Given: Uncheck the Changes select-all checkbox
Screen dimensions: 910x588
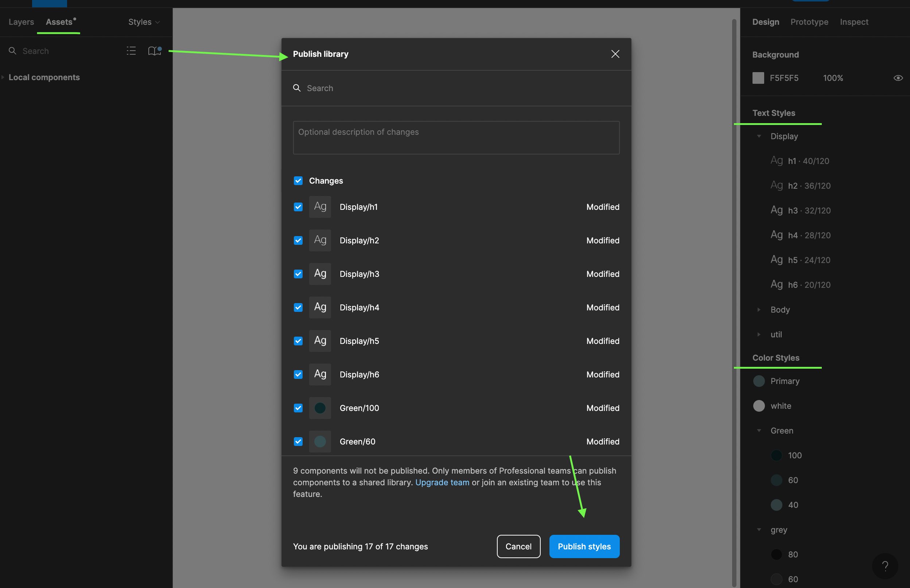Looking at the screenshot, I should (x=298, y=181).
